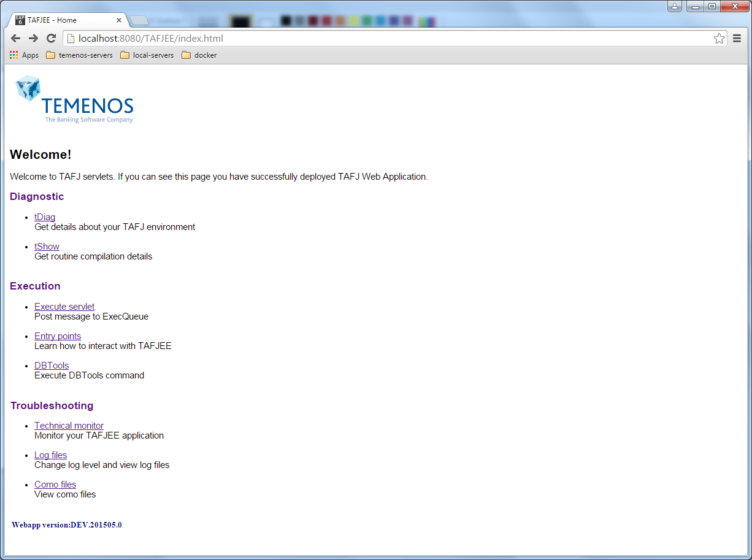Open the tDiag link
752x560 pixels.
pos(45,217)
